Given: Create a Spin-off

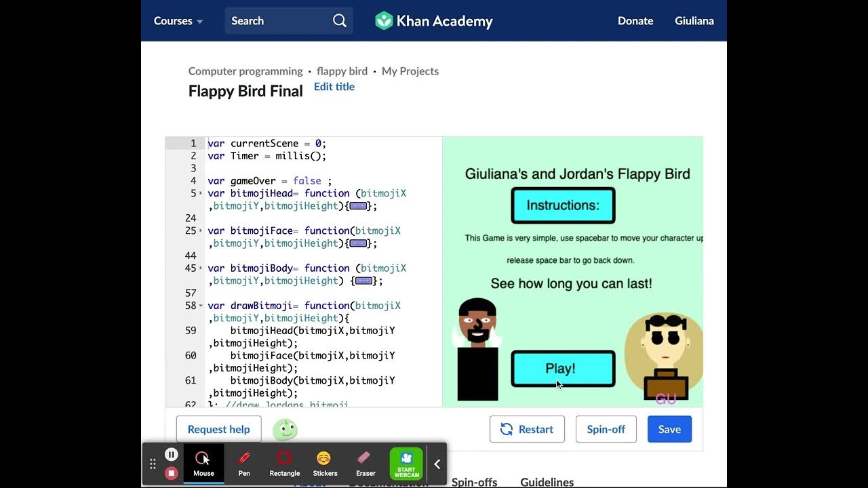Looking at the screenshot, I should [606, 429].
